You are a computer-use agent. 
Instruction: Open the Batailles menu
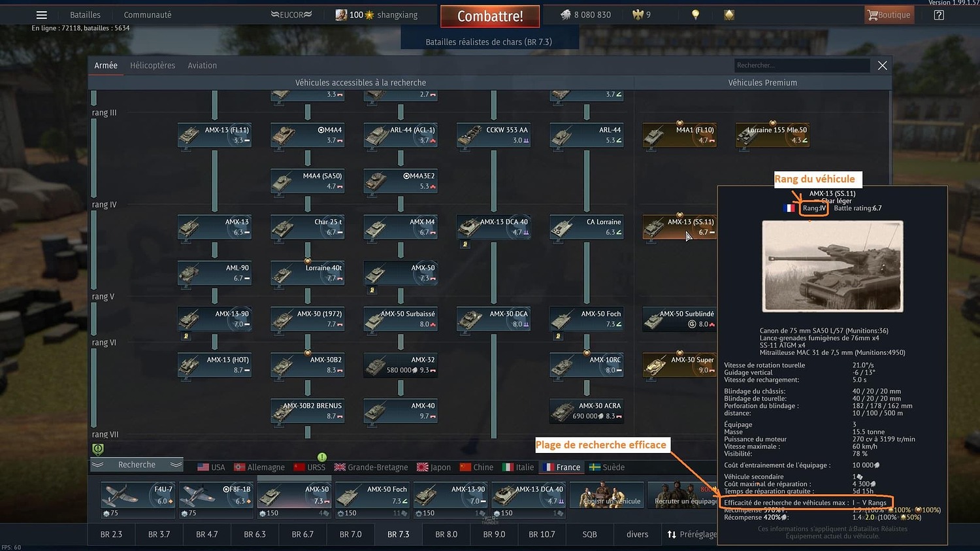tap(85, 15)
